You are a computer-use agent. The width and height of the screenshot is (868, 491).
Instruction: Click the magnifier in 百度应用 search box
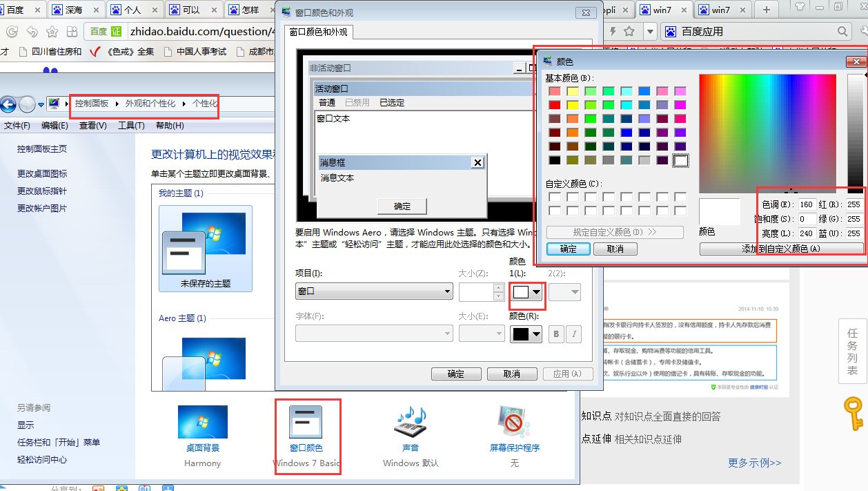pos(842,31)
